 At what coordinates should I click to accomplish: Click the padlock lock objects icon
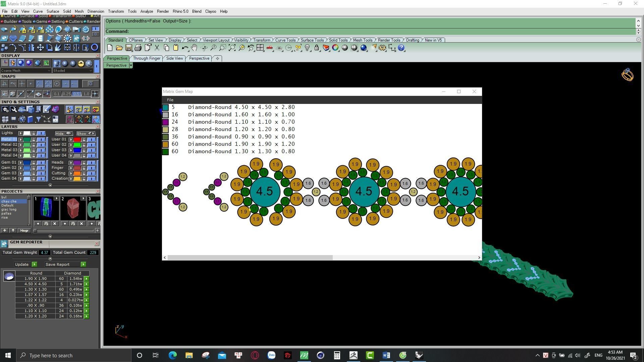317,48
